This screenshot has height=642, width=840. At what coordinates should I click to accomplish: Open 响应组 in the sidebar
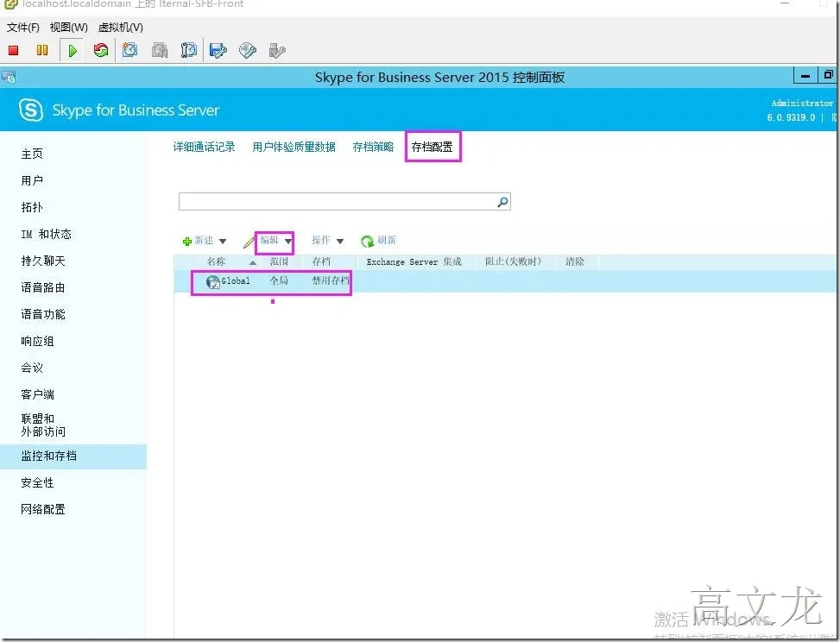(x=37, y=342)
